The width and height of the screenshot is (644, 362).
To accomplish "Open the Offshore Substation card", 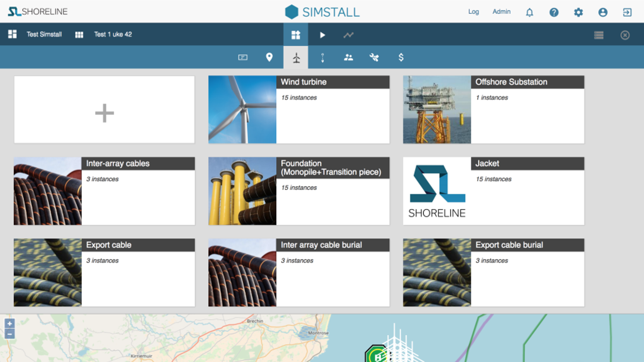I will tap(493, 110).
